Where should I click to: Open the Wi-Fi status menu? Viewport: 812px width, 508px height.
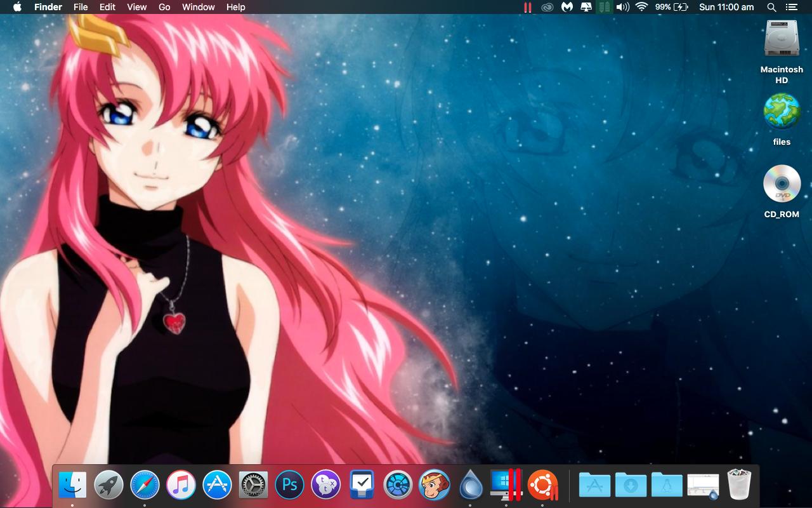click(642, 7)
